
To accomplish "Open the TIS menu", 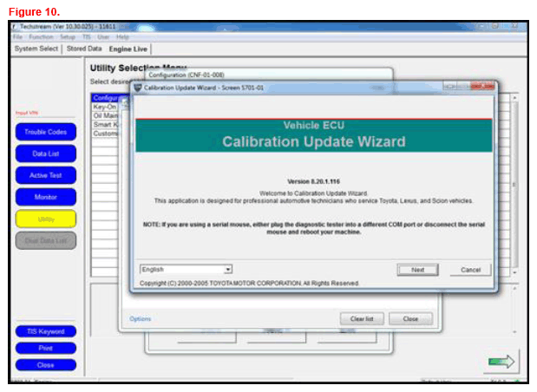I will tap(86, 36).
